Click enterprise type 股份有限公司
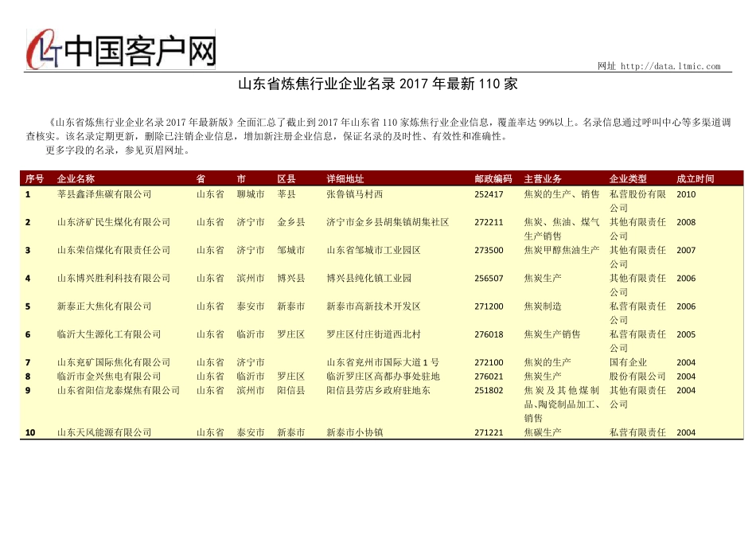Screen dimensions: 756x535 [637, 376]
